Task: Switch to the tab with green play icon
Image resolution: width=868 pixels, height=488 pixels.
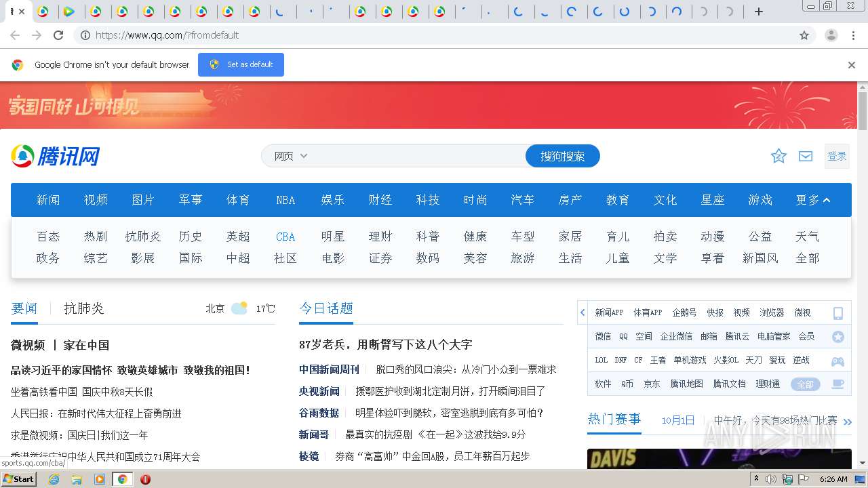Action: (x=68, y=12)
